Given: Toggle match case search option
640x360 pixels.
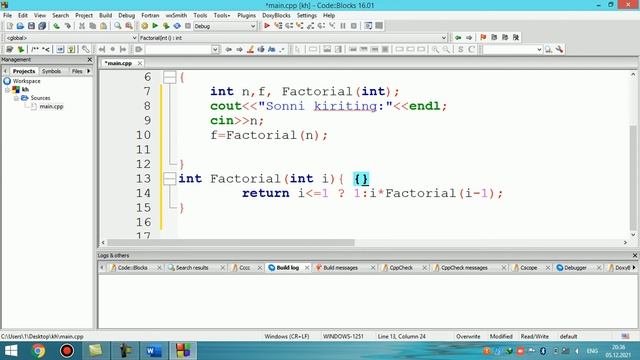Looking at the screenshot, I should pyautogui.click(x=271, y=49).
